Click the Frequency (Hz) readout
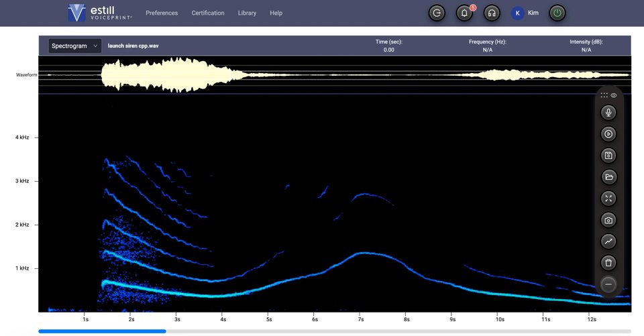The image size is (644, 336). 488,46
